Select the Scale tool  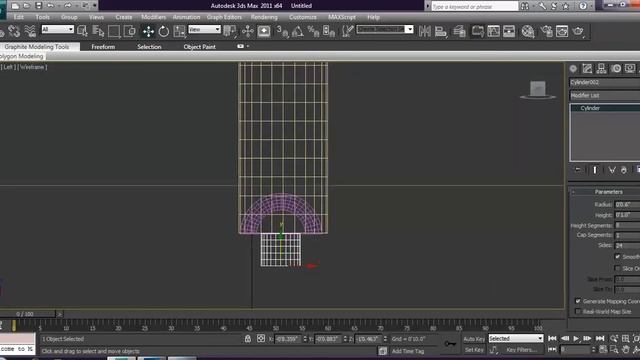click(x=179, y=31)
